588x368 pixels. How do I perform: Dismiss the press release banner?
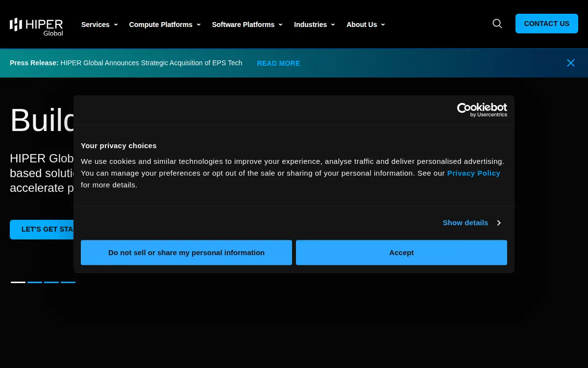tap(571, 63)
